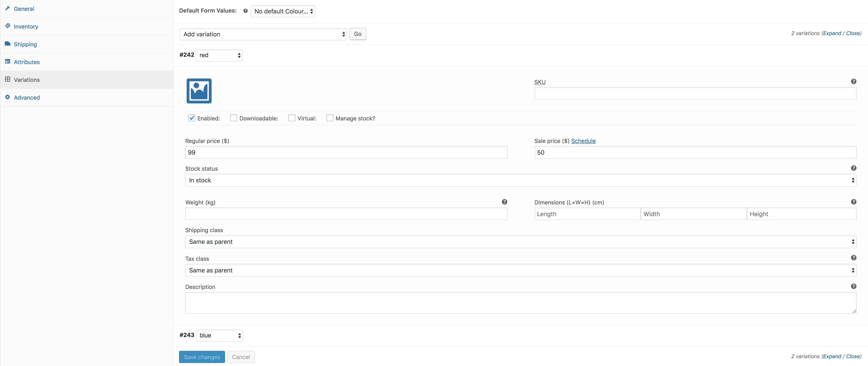Open the Stock status dropdown

coord(520,180)
